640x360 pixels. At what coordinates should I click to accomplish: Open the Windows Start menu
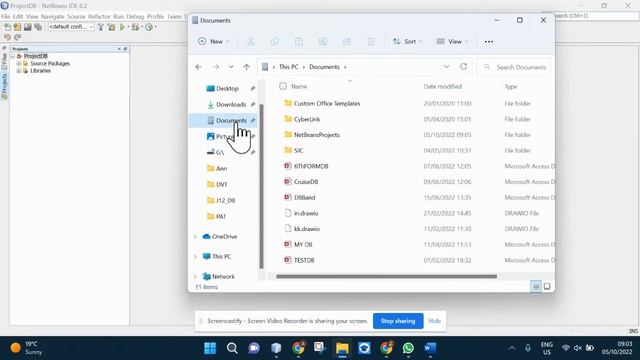point(210,348)
